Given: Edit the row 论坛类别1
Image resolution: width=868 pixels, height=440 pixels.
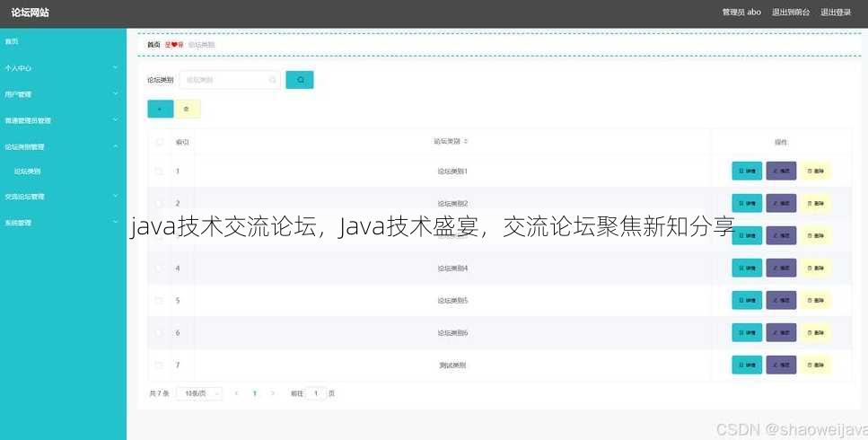Looking at the screenshot, I should [x=781, y=171].
